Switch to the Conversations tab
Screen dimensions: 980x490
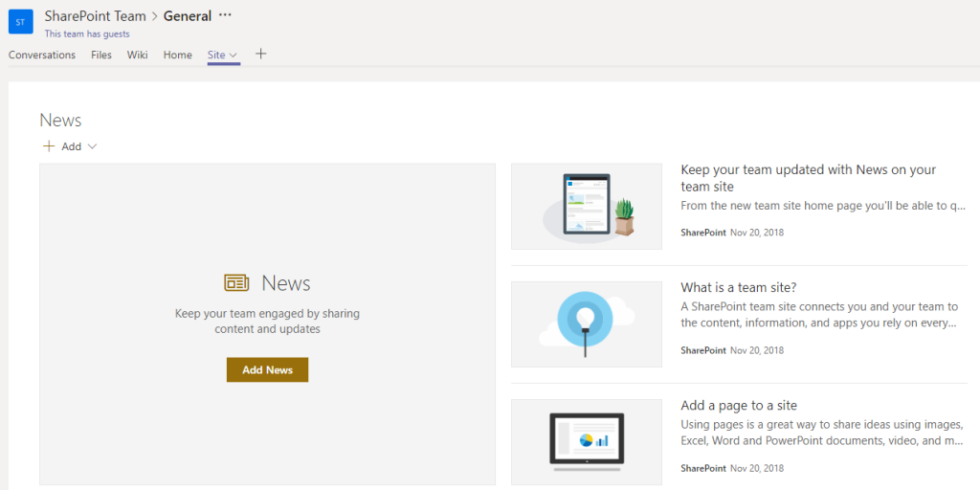[x=42, y=55]
